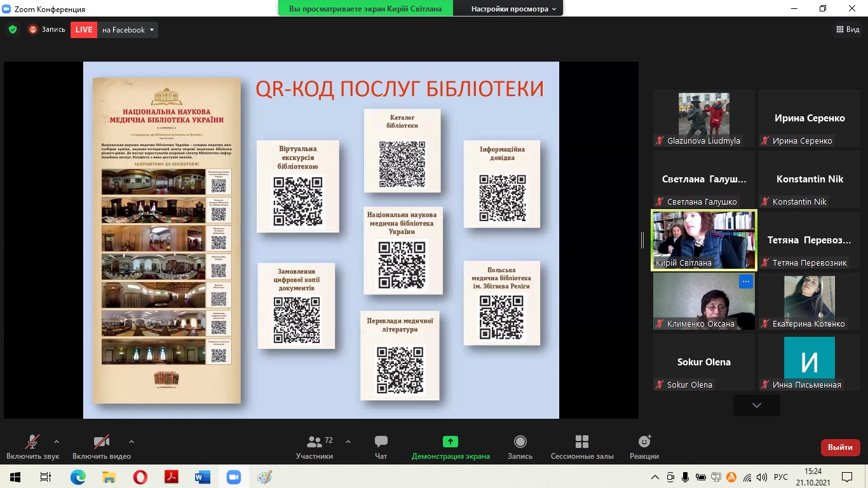This screenshot has width=868, height=488.
Task: Open Сессионные залы breakout rooms
Action: (x=582, y=447)
